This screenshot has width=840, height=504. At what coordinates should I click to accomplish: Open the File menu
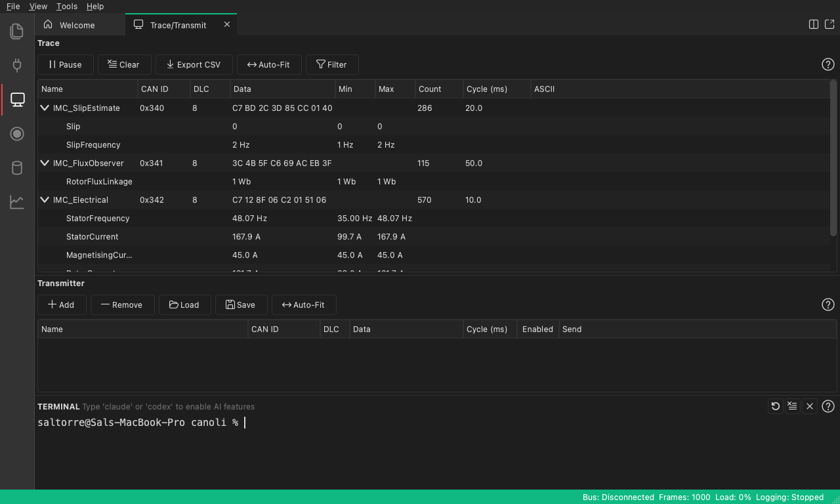tap(13, 6)
